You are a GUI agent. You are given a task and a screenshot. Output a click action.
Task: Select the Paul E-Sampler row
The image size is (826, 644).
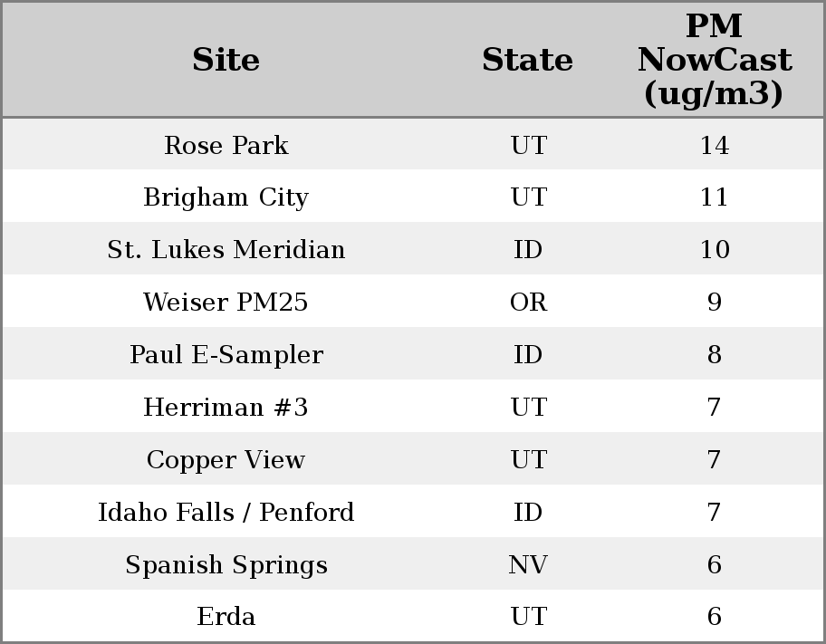tap(226, 355)
